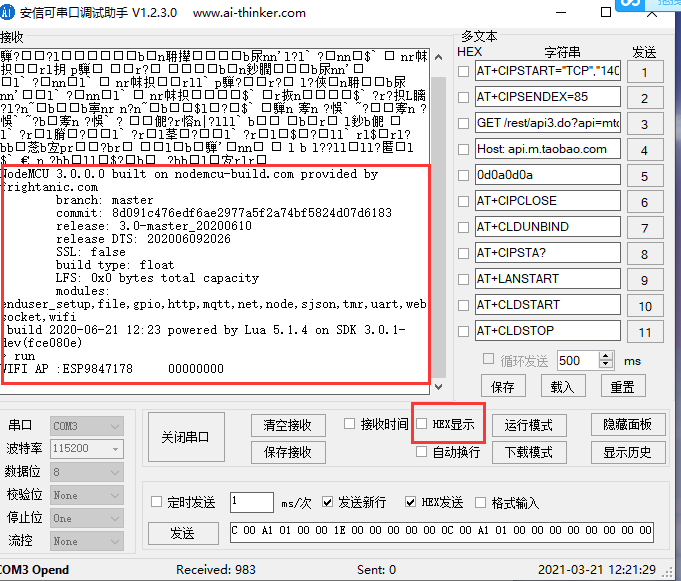Click the ms/次 timed send interval field
This screenshot has height=581, width=681.
pyautogui.click(x=252, y=502)
